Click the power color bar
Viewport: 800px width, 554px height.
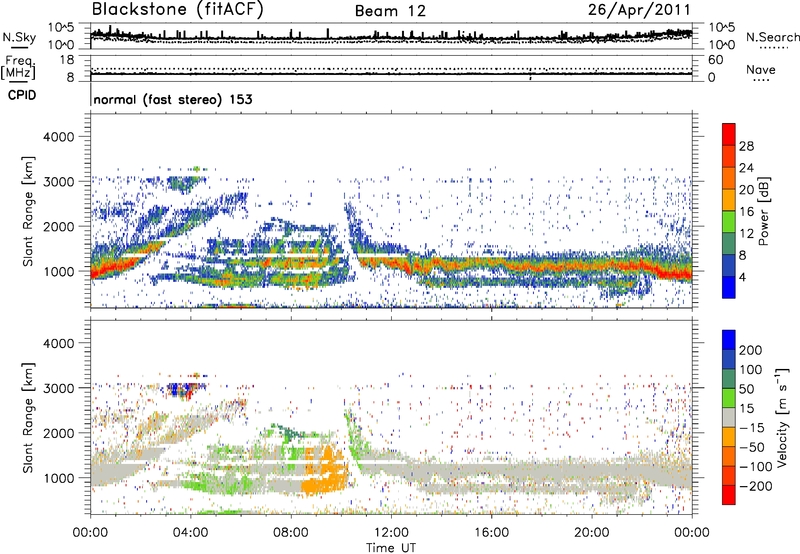(x=729, y=210)
